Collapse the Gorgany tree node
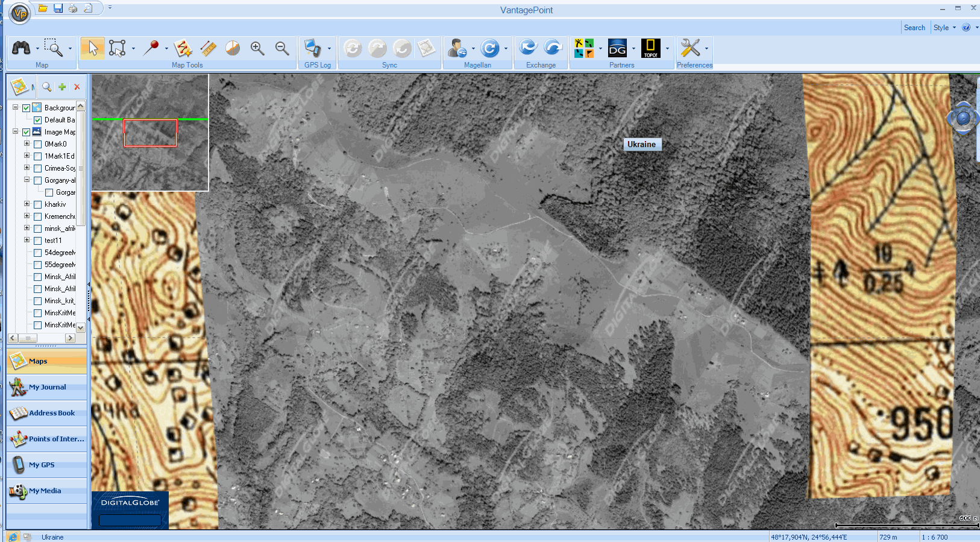The height and width of the screenshot is (542, 980). (x=27, y=180)
